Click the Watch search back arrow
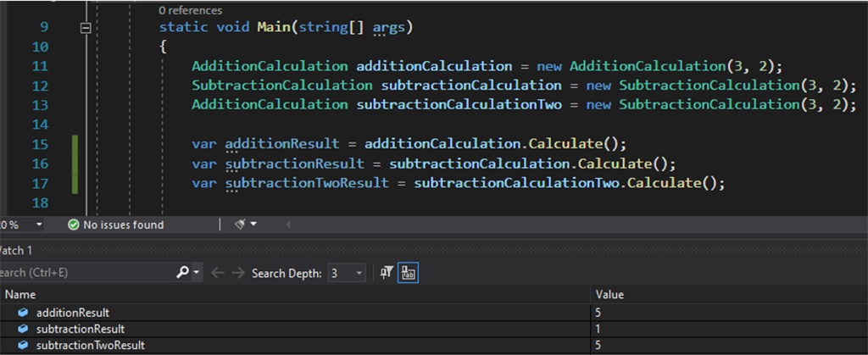The width and height of the screenshot is (868, 355). 217,273
